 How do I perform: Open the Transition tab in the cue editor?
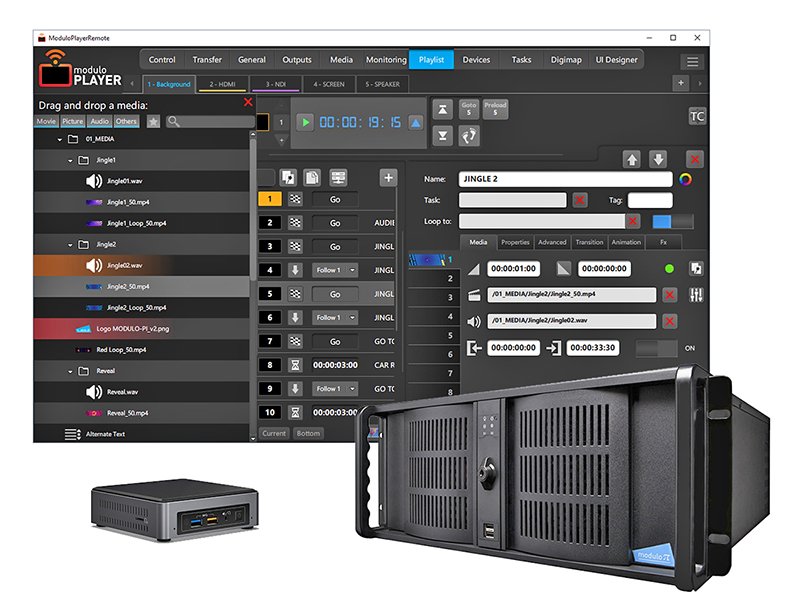tap(590, 242)
